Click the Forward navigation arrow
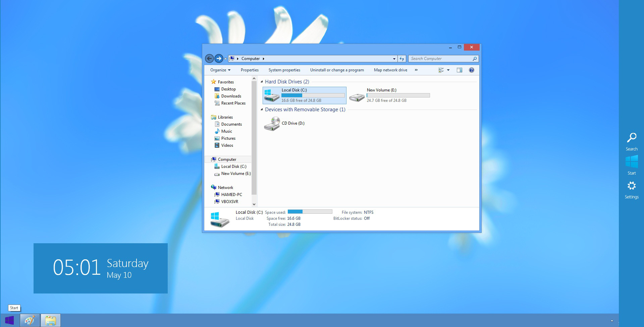Viewport: 644px width, 327px height. 219,59
